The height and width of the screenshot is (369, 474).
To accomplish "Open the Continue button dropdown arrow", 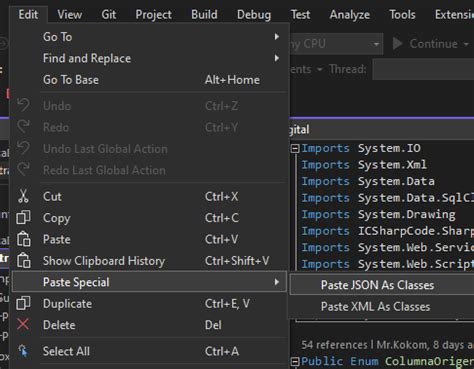I will coord(466,44).
